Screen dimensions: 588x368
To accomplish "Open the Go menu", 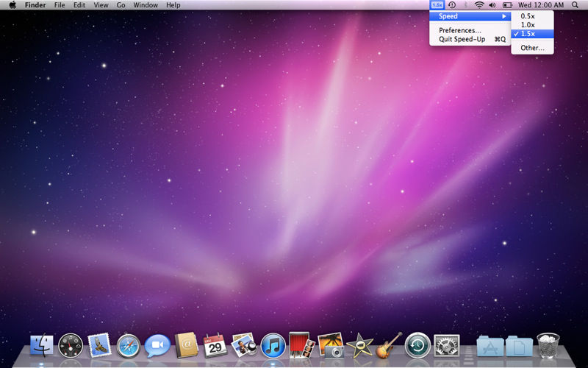I will [121, 5].
